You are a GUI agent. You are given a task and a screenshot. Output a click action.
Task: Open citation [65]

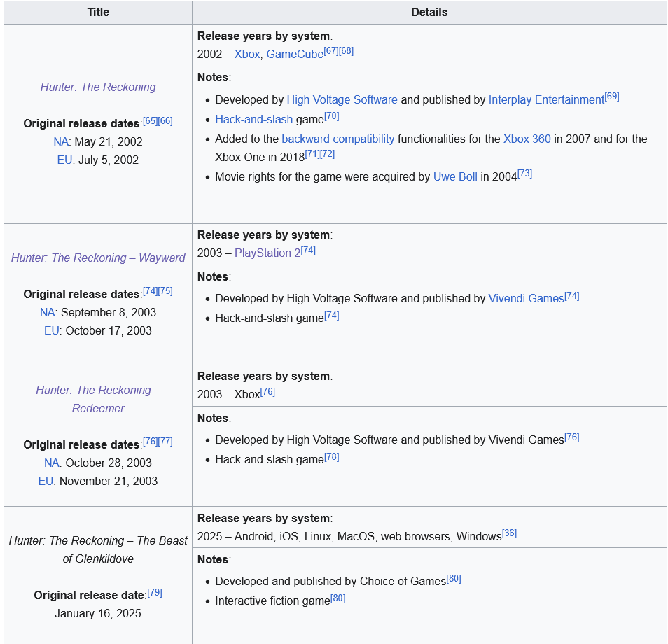click(150, 120)
